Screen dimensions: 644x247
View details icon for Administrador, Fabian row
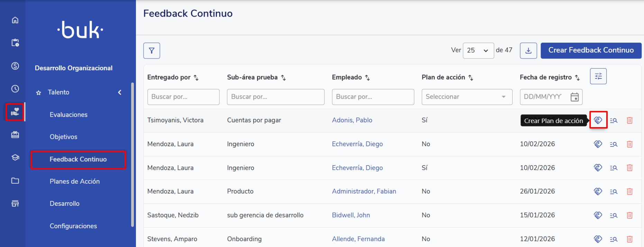[614, 192]
